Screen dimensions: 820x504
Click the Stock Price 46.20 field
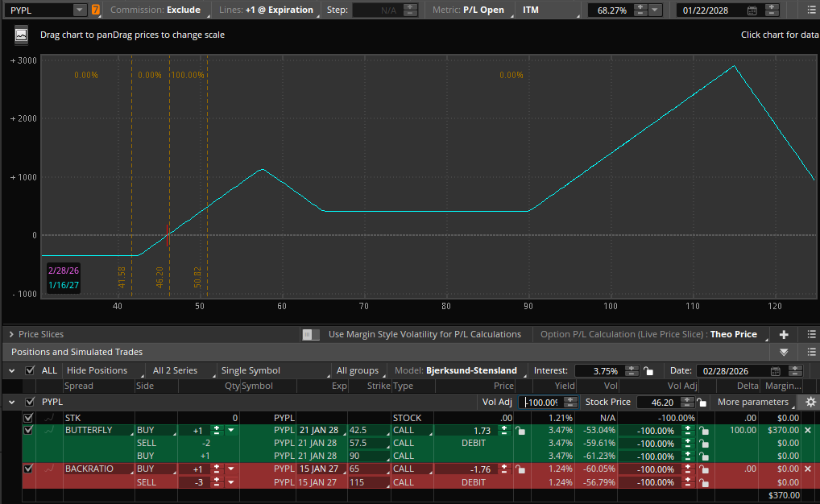[658, 402]
